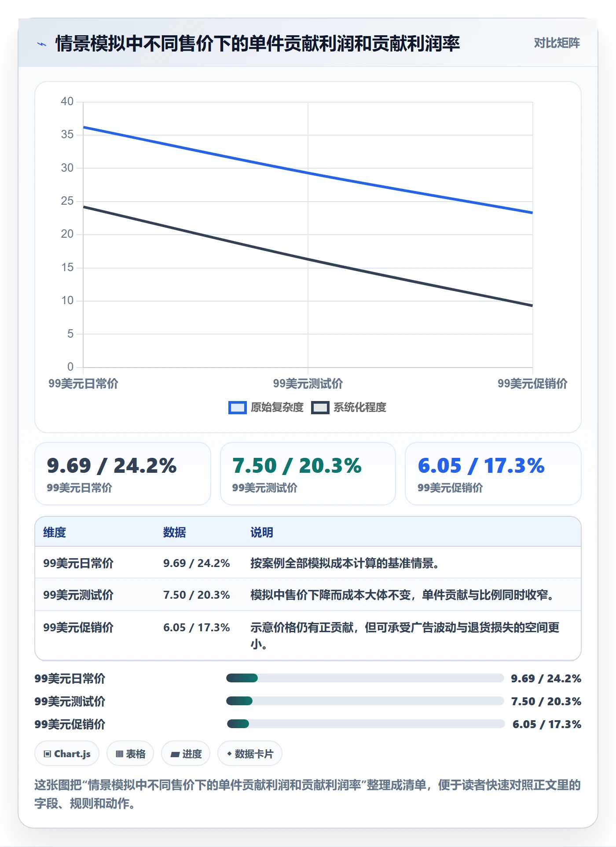This screenshot has height=847, width=616.
Task: Click the 6.05 / 17.3% progress value label
Action: [547, 724]
